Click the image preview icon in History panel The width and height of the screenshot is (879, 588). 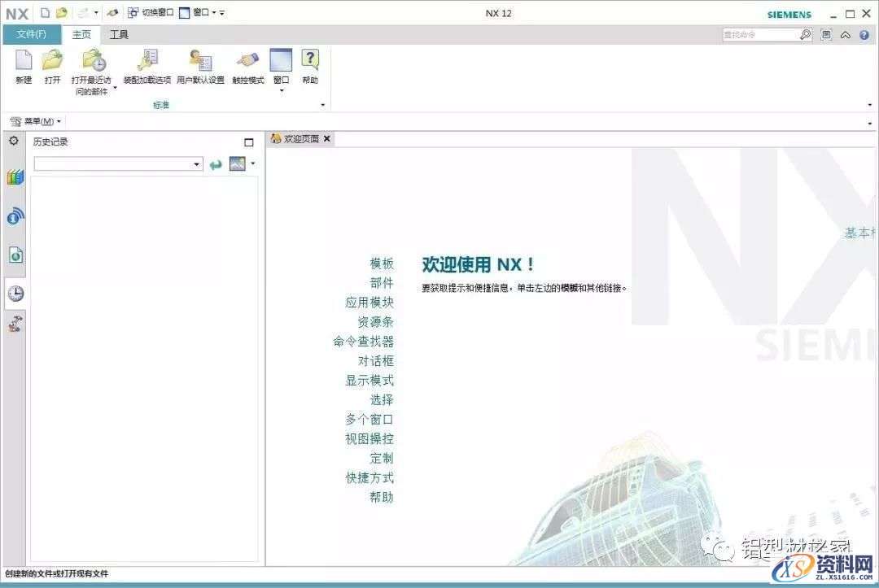pos(238,163)
